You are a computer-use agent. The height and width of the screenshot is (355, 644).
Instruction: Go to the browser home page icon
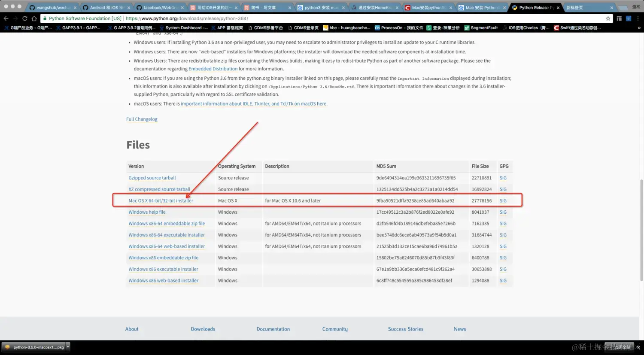[x=34, y=18]
